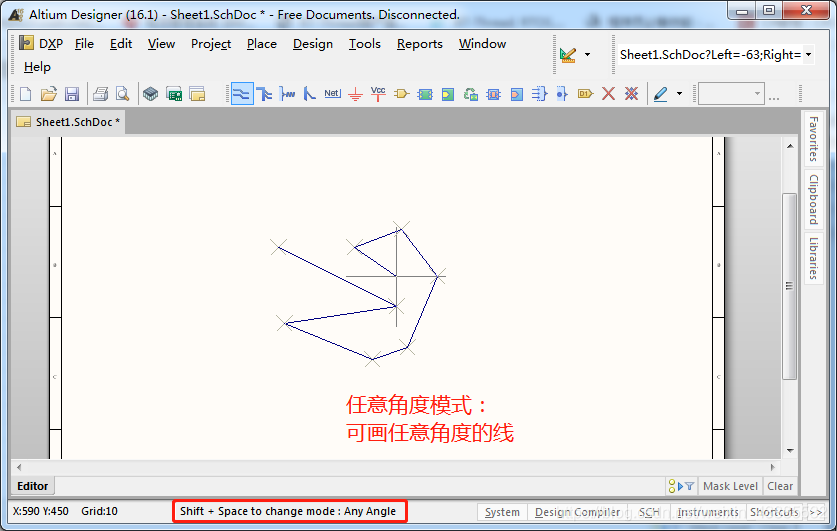Click the Clear button
837x531 pixels.
pos(780,486)
